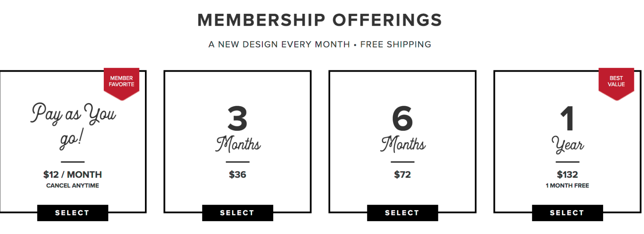644x234 pixels.
Task: Click the $132 price label
Action: tap(567, 174)
